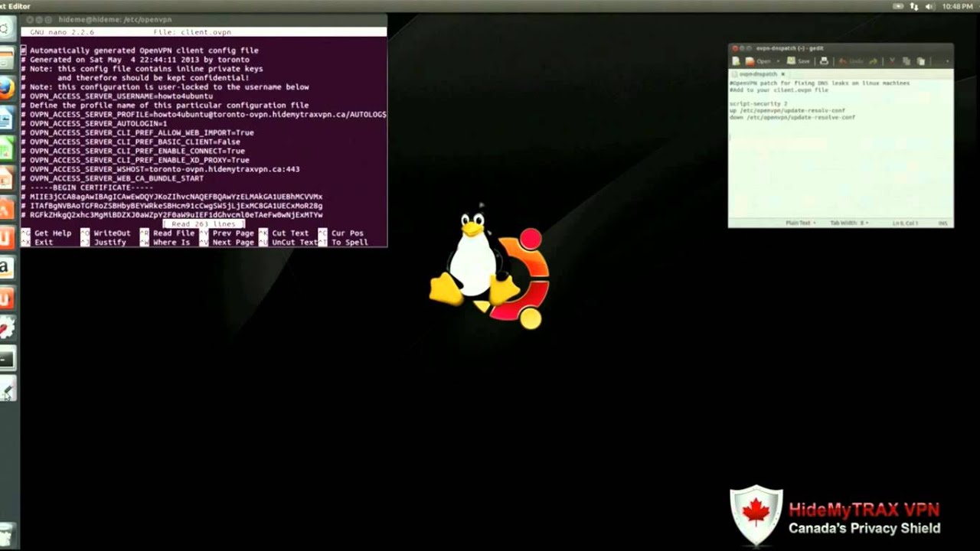Open Ubuntu Software Center in the launcher
The height and width of the screenshot is (551, 980).
[x=5, y=208]
